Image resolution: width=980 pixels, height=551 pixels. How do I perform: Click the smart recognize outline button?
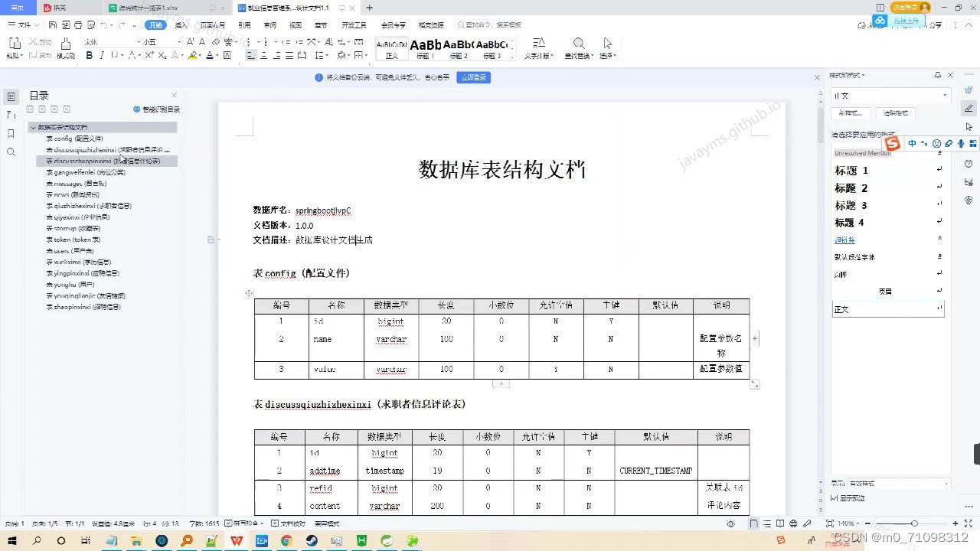click(x=157, y=109)
